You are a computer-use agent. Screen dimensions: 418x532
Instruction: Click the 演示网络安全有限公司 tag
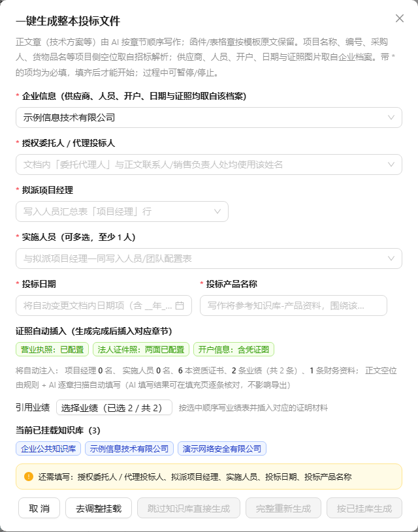tap(222, 448)
